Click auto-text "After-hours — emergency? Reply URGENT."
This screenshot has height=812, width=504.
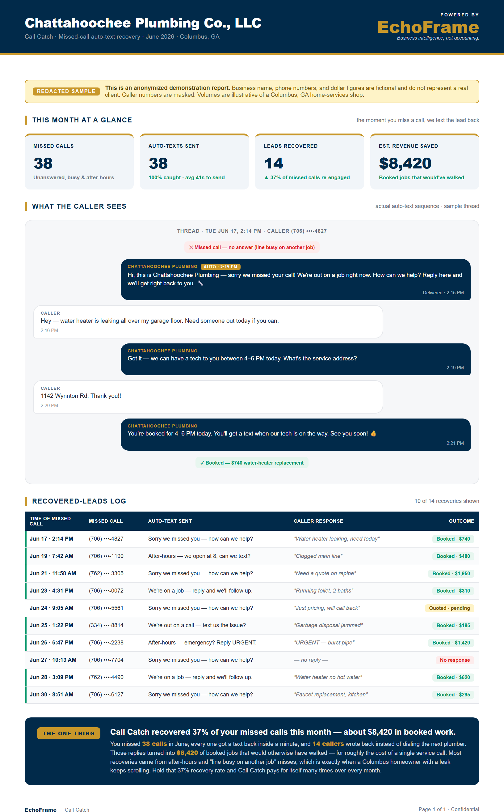pos(202,643)
